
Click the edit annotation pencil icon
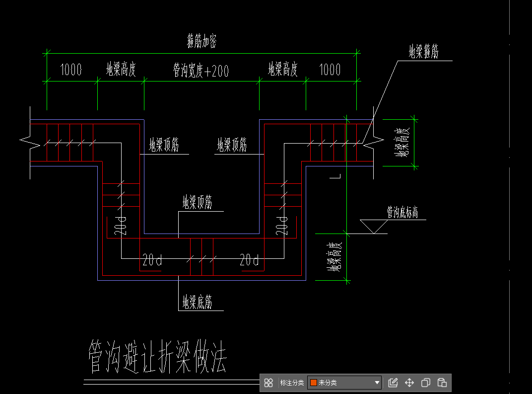(x=393, y=383)
